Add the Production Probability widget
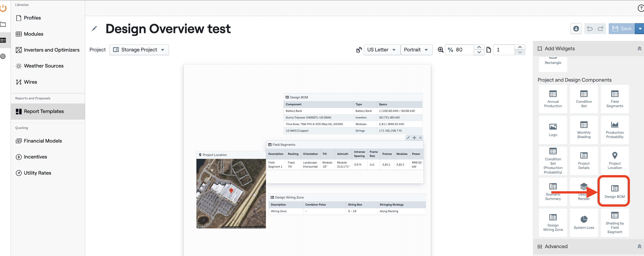Viewport: 644px width, 256px height. point(615,130)
